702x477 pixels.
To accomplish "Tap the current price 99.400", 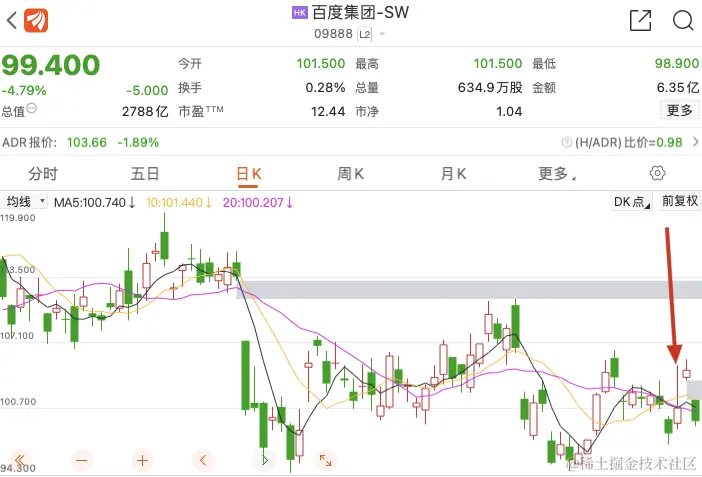I will pos(51,65).
